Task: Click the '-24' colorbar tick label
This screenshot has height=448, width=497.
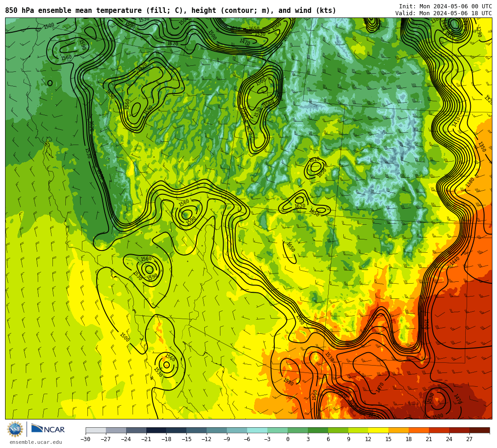Action: click(126, 439)
